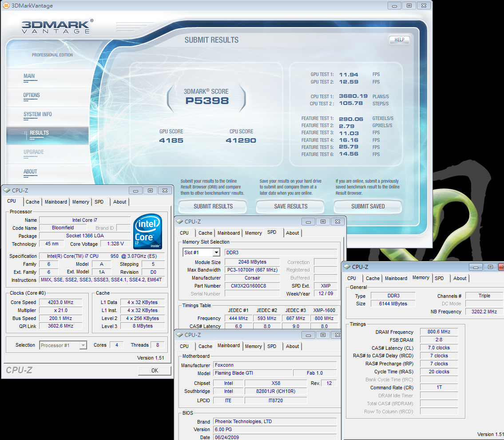Open Memory tab in CPU-Z Memory Slot Selection window
The width and height of the screenshot is (504, 440).
click(x=253, y=233)
